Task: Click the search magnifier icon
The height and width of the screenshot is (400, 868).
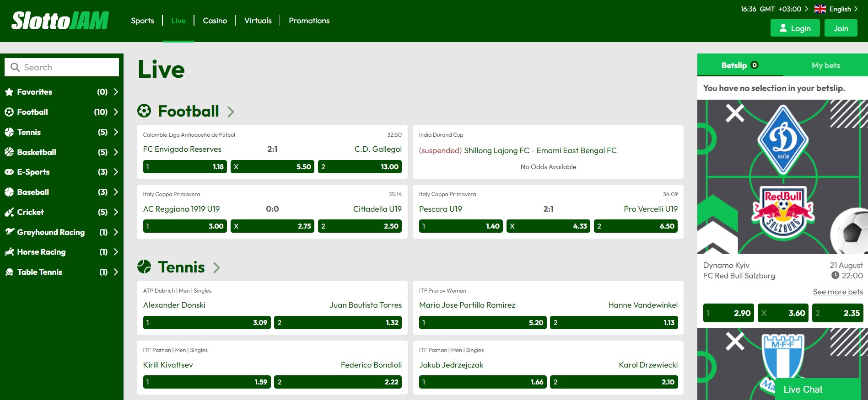Action: (15, 67)
